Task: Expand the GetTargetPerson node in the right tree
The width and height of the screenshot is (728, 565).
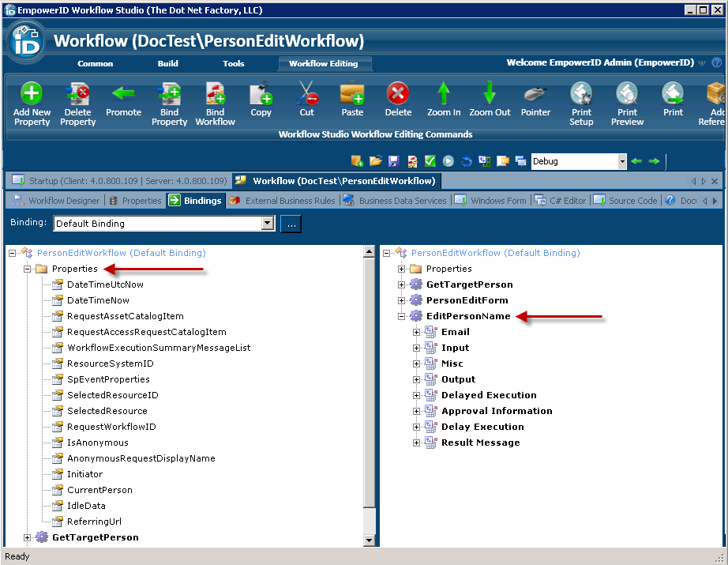Action: (x=401, y=284)
